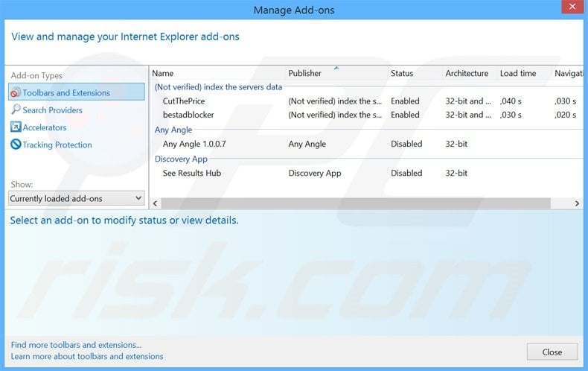Select Toolbars and Extensions add-on type

tap(77, 92)
